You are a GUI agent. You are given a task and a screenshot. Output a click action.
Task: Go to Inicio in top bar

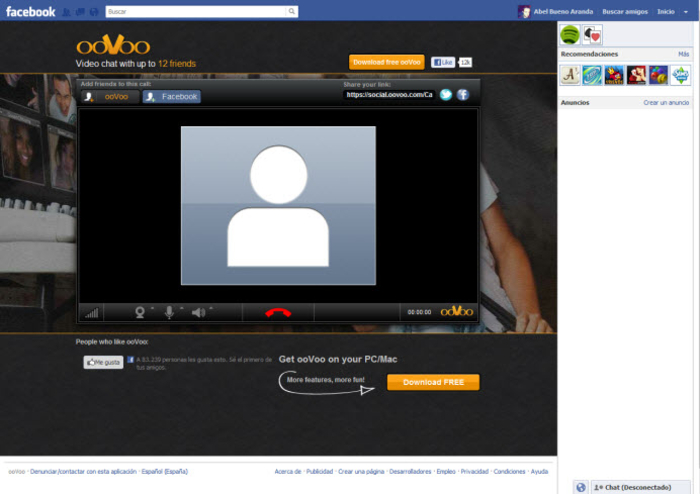coord(666,12)
